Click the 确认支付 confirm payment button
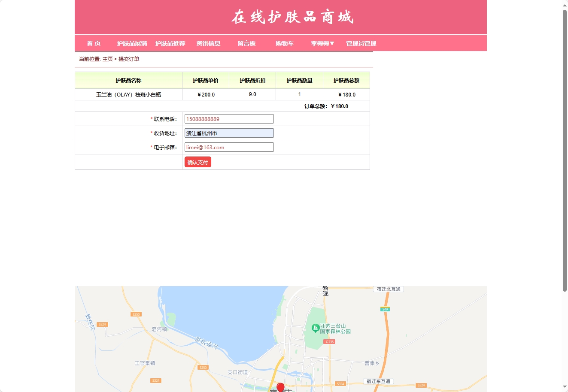This screenshot has width=568, height=392. click(x=197, y=162)
